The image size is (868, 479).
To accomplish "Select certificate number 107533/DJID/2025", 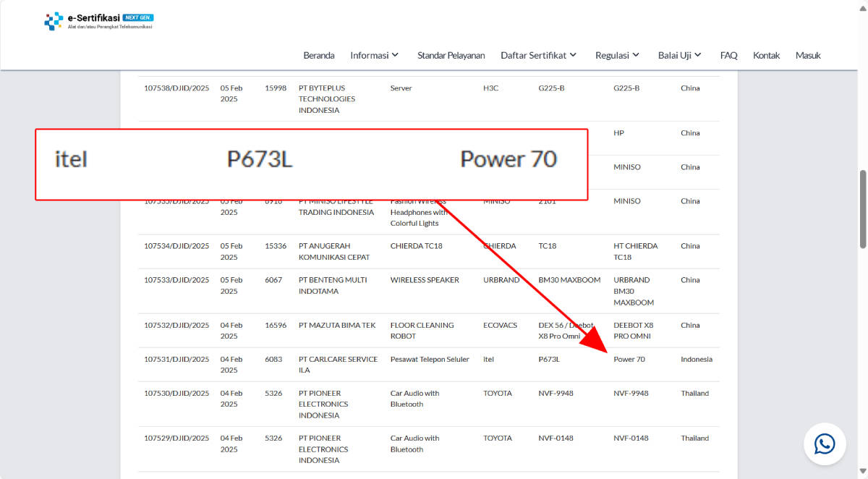I will click(176, 280).
